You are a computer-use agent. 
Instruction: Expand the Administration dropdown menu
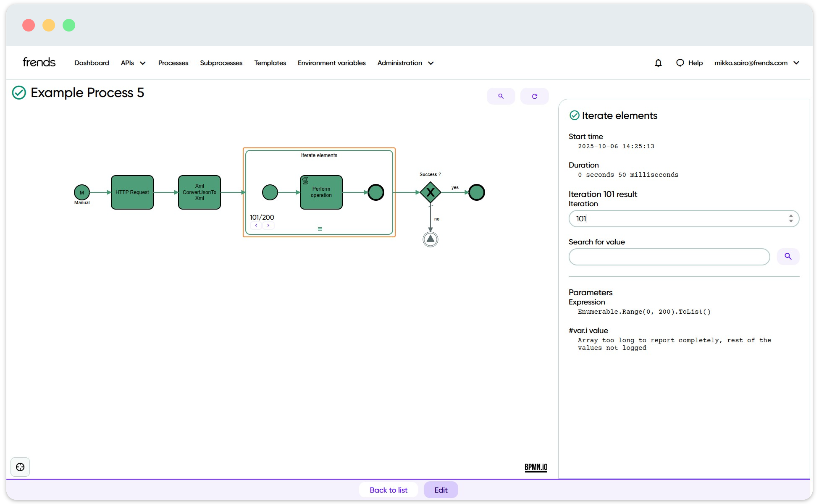tap(405, 63)
